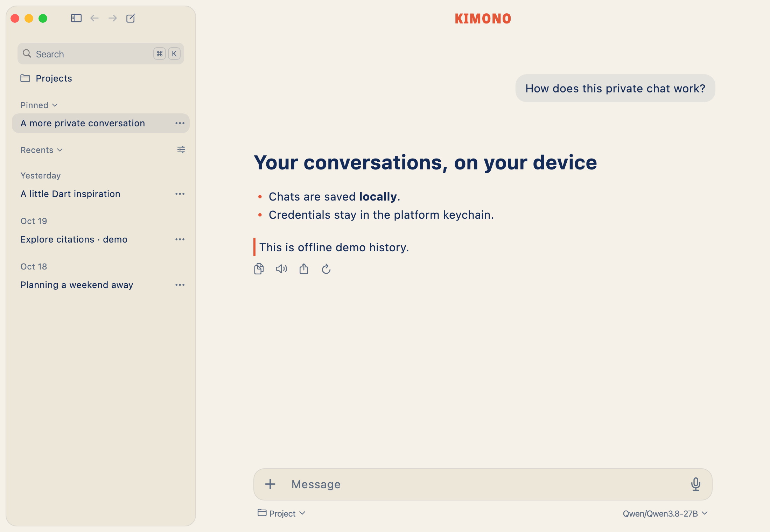The width and height of the screenshot is (770, 532).
Task: Go forward with the right arrow
Action: [113, 18]
